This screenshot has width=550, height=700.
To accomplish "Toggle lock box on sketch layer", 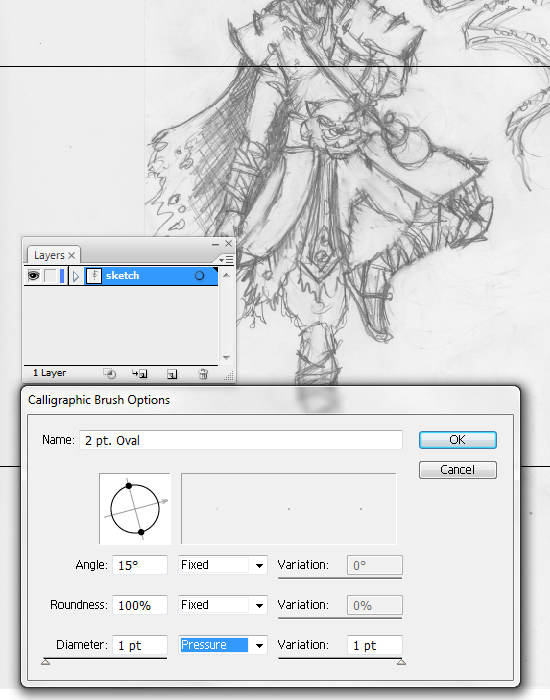I will click(50, 275).
